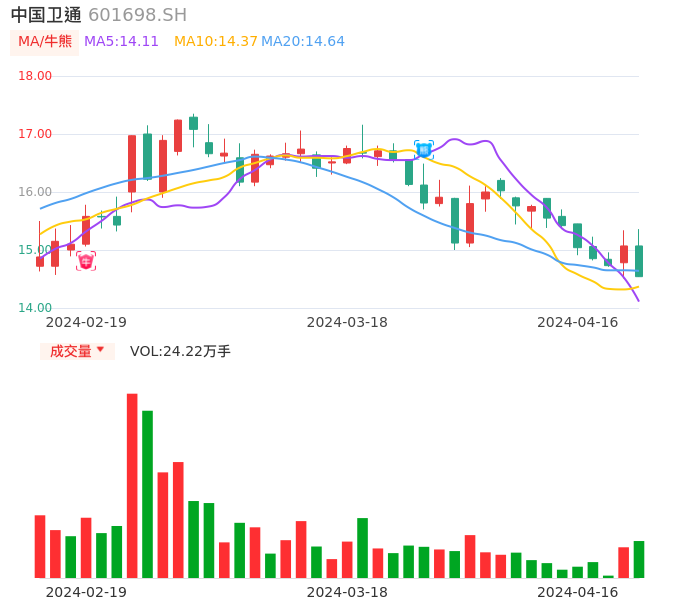Viewport: 686px width, 606px height.
Task: Click the 14.00 price axis label
Action: [x=35, y=308]
